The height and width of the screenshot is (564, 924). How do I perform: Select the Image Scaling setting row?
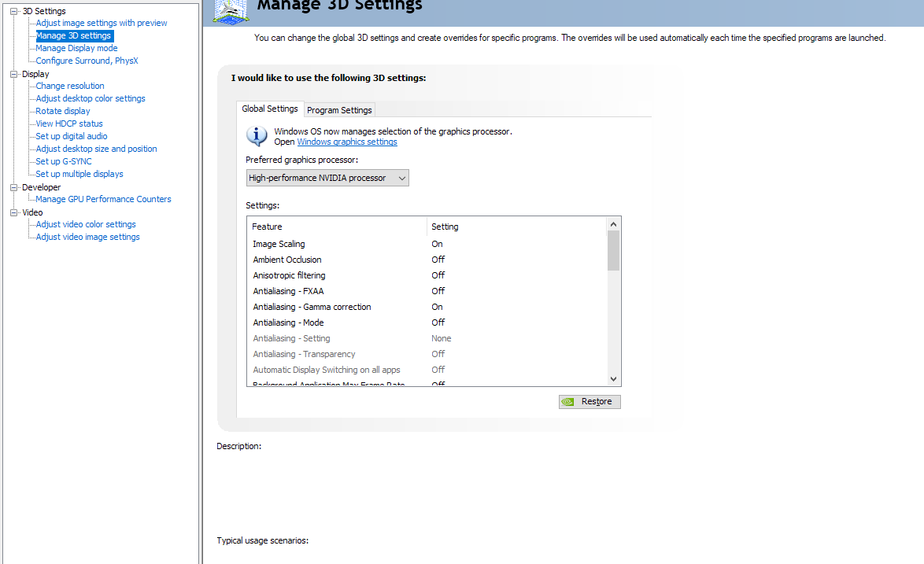pos(279,244)
